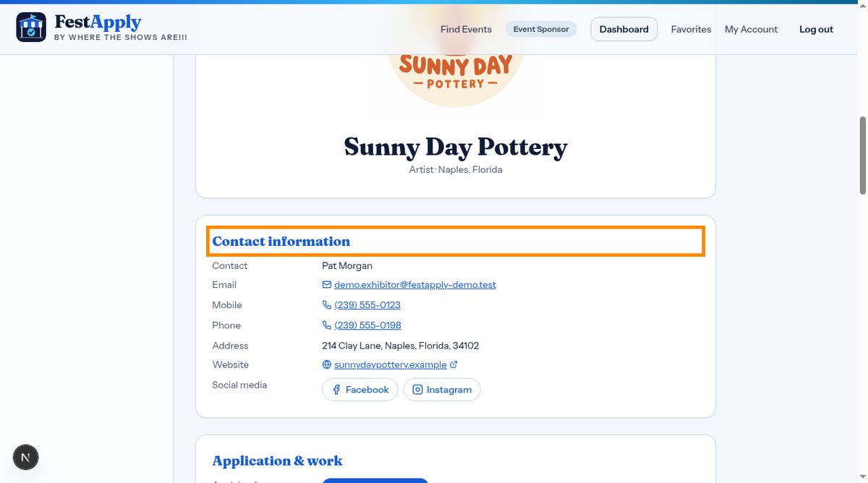Click the envelope icon beside the email

pyautogui.click(x=327, y=285)
